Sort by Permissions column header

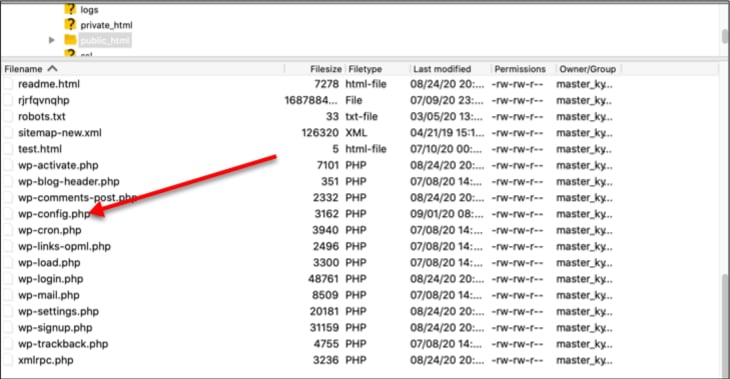click(520, 69)
